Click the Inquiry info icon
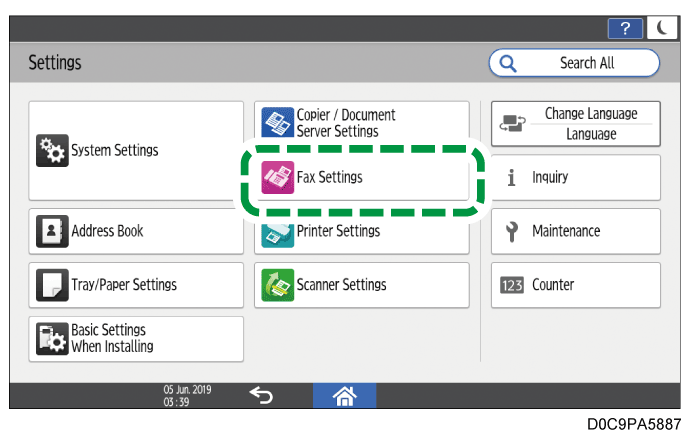Image resolution: width=691 pixels, height=435 pixels. tap(512, 178)
